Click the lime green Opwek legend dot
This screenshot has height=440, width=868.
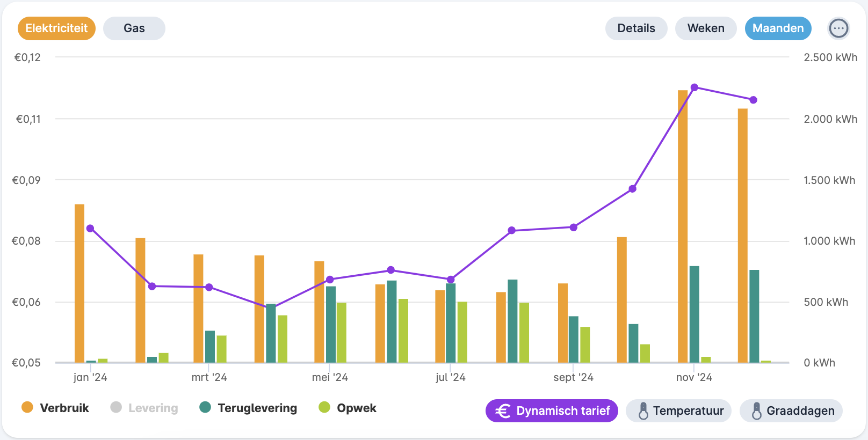tap(324, 407)
